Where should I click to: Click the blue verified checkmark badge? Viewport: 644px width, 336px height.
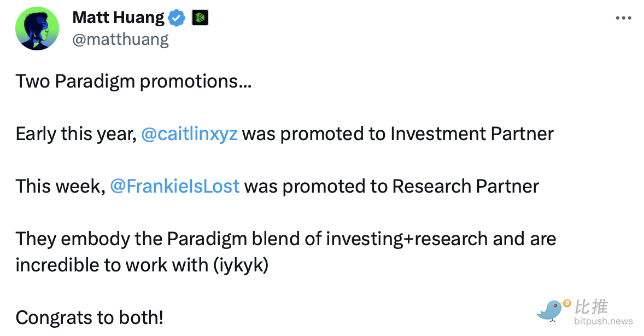pyautogui.click(x=176, y=18)
